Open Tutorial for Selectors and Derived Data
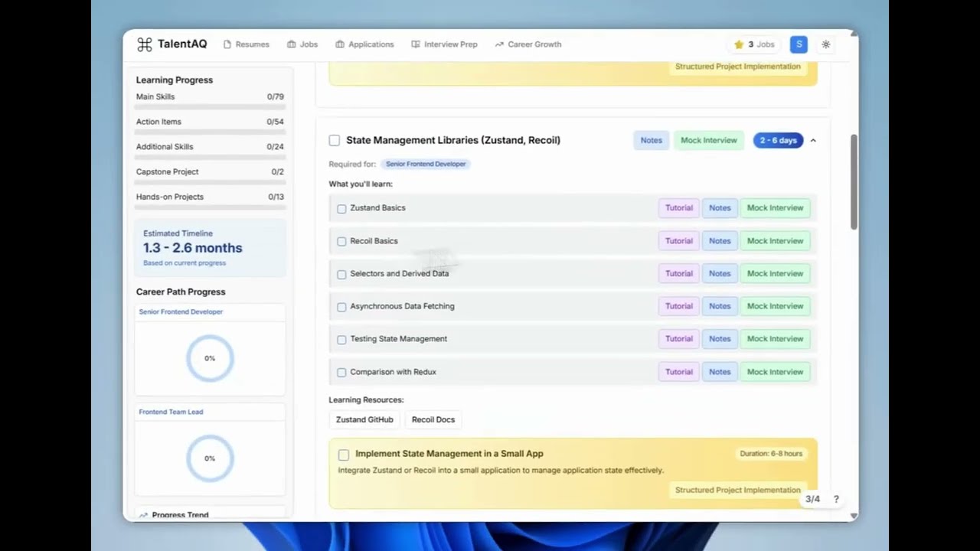The image size is (980, 551). [678, 273]
